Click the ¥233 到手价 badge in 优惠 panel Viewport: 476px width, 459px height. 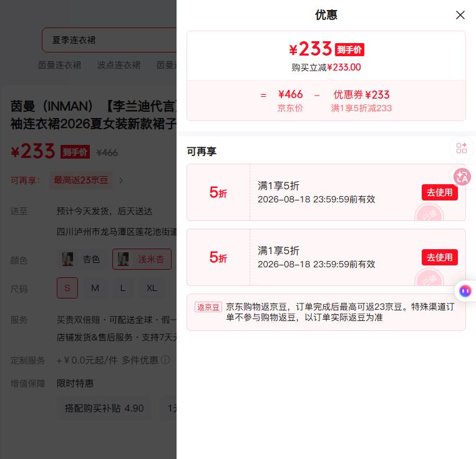[x=349, y=49]
